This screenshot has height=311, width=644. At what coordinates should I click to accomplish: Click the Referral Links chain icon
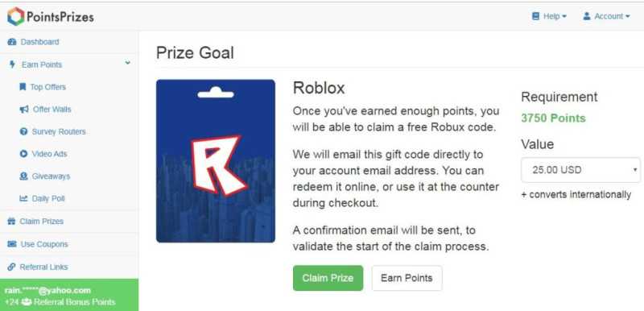[x=11, y=267]
